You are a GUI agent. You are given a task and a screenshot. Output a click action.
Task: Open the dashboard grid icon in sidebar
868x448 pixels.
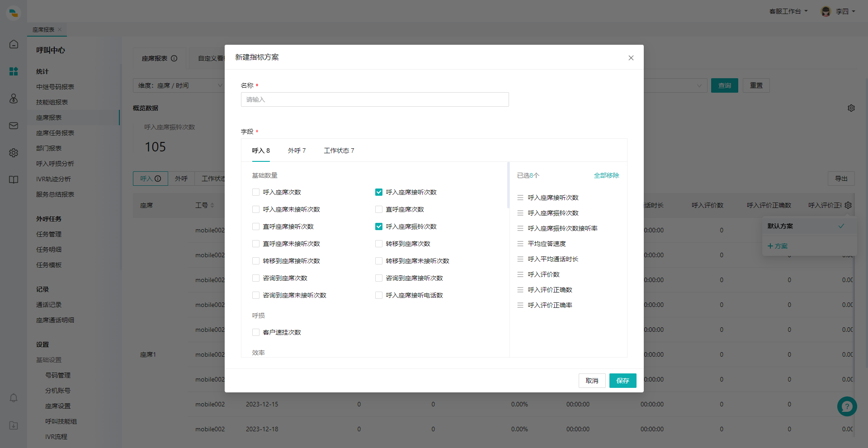pyautogui.click(x=14, y=71)
